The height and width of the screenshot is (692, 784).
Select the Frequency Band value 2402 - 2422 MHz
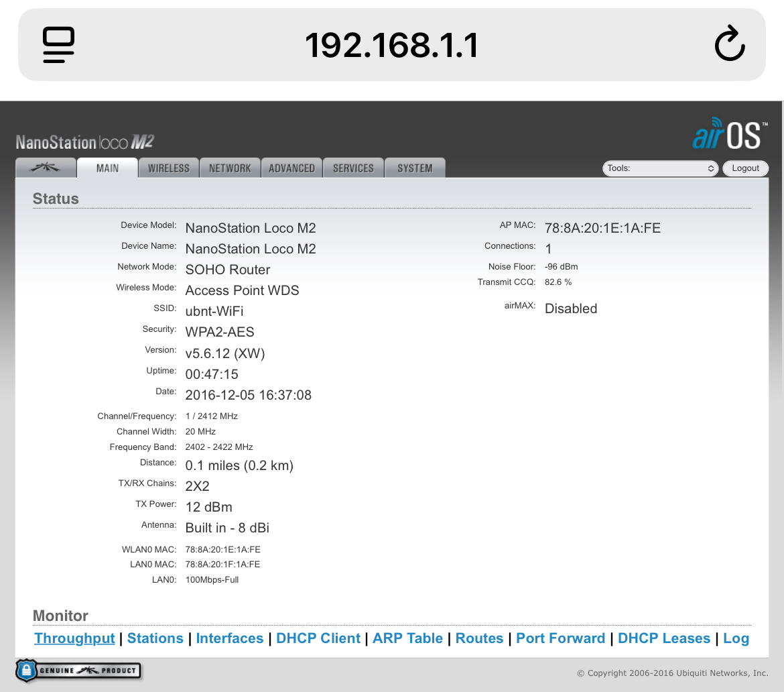pos(219,447)
